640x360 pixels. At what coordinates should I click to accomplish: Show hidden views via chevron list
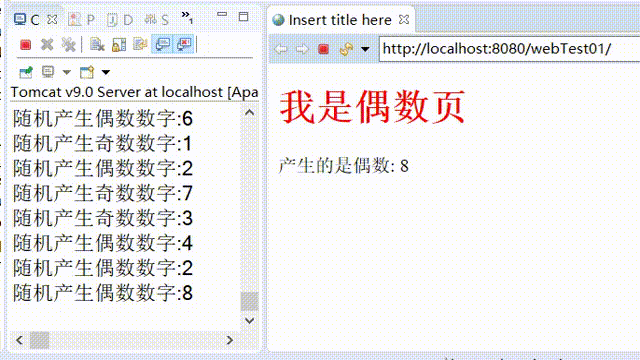click(187, 17)
